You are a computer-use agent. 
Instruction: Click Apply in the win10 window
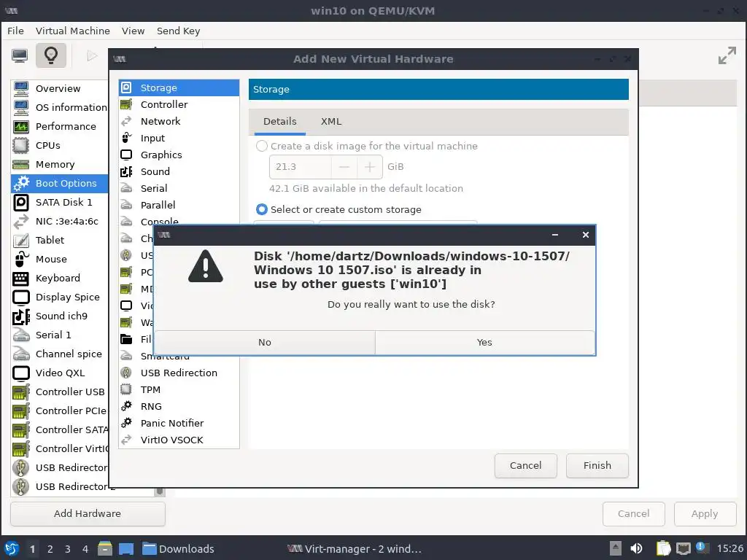(x=705, y=513)
